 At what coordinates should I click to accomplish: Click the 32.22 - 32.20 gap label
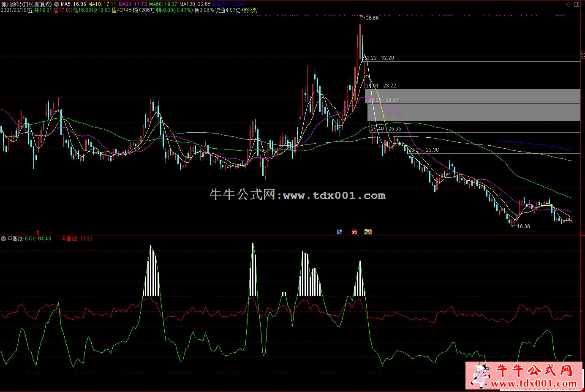379,58
